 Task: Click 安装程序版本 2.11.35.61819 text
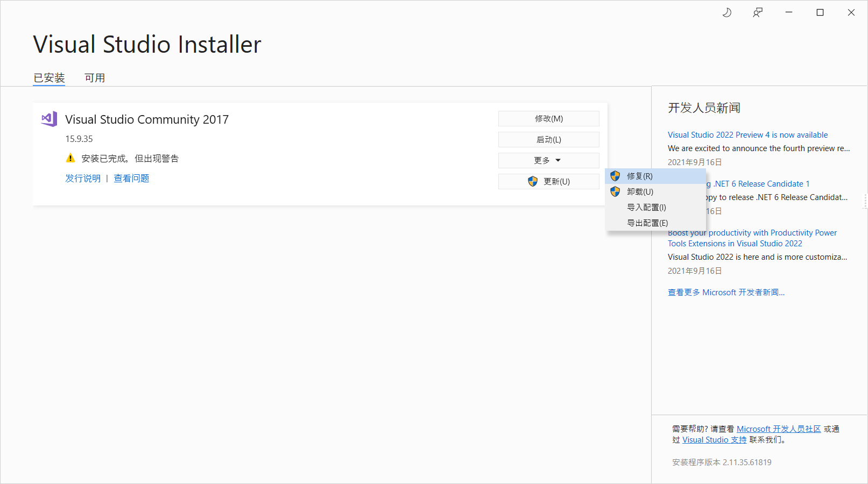click(722, 462)
